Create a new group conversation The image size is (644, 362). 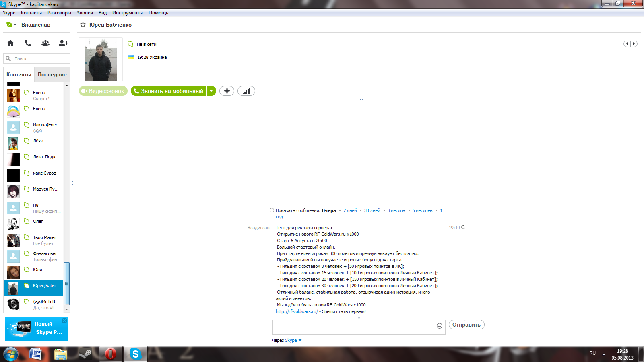click(45, 43)
